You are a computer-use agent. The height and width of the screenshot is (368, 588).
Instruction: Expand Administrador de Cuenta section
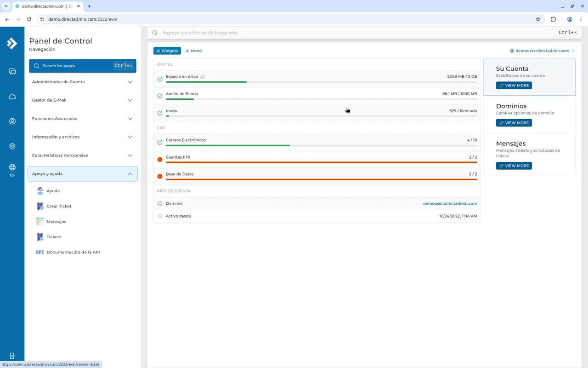pyautogui.click(x=83, y=82)
